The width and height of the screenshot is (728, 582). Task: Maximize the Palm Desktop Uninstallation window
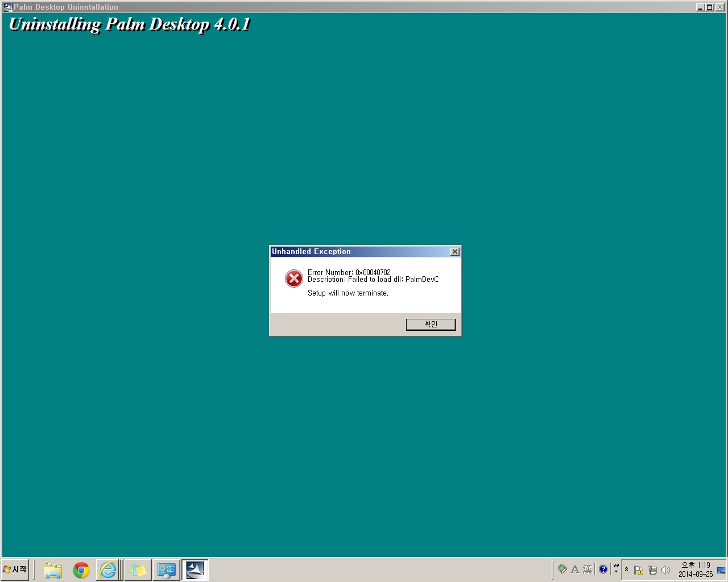point(709,7)
